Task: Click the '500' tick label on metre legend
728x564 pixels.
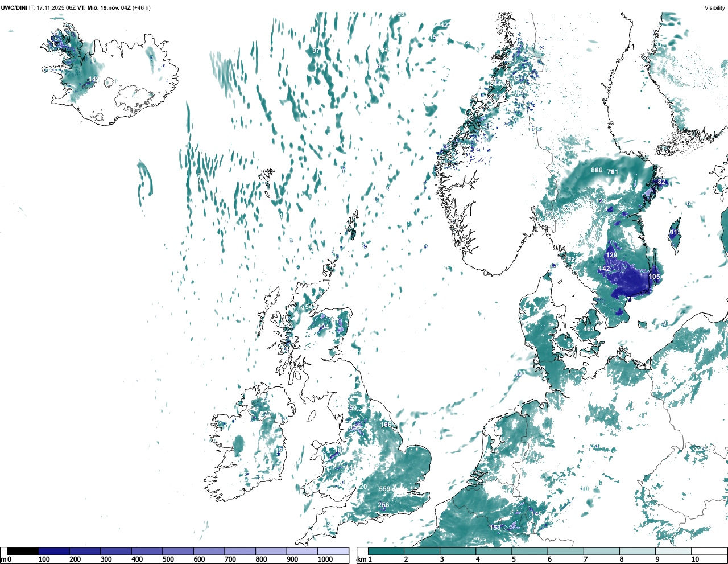Action: click(x=168, y=559)
